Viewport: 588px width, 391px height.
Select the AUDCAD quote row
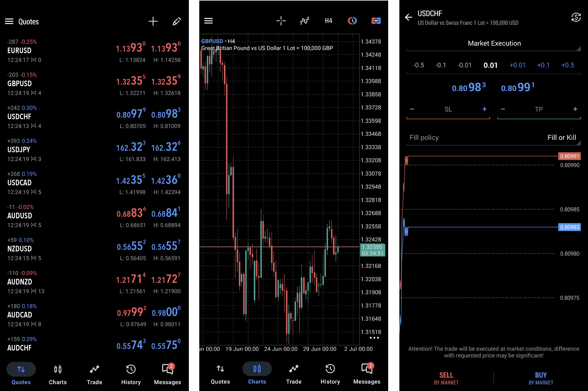click(x=94, y=315)
